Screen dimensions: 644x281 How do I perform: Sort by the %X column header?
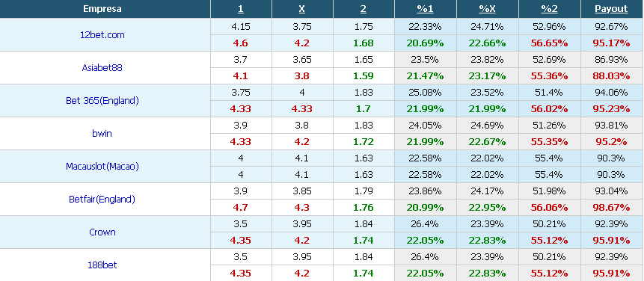(x=487, y=9)
